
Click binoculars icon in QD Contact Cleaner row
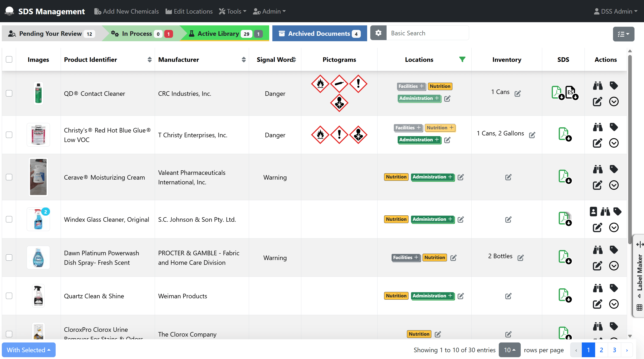(x=598, y=86)
